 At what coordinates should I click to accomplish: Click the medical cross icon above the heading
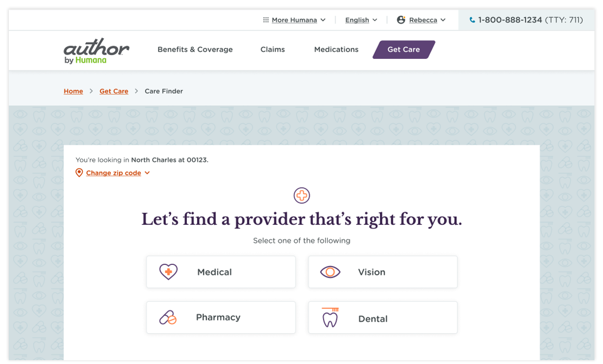coord(302,195)
